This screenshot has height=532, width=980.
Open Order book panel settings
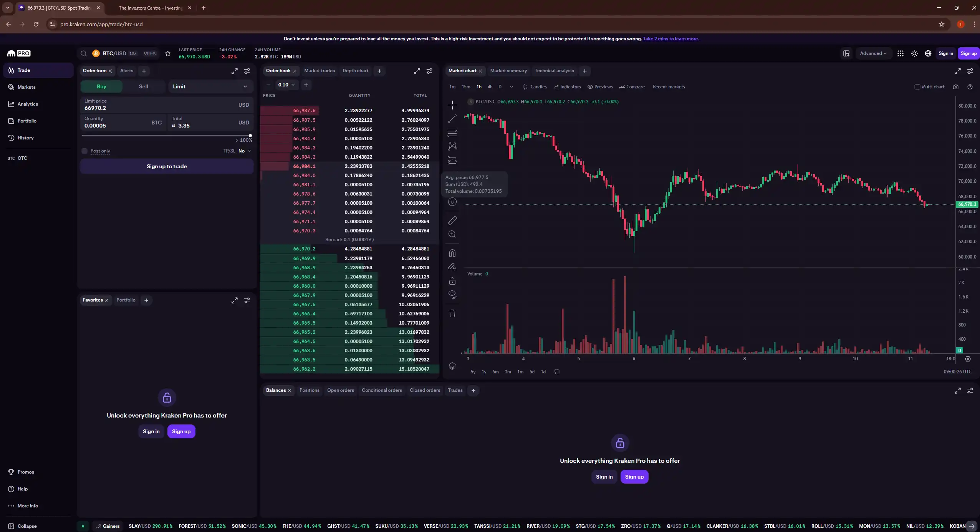click(x=429, y=71)
